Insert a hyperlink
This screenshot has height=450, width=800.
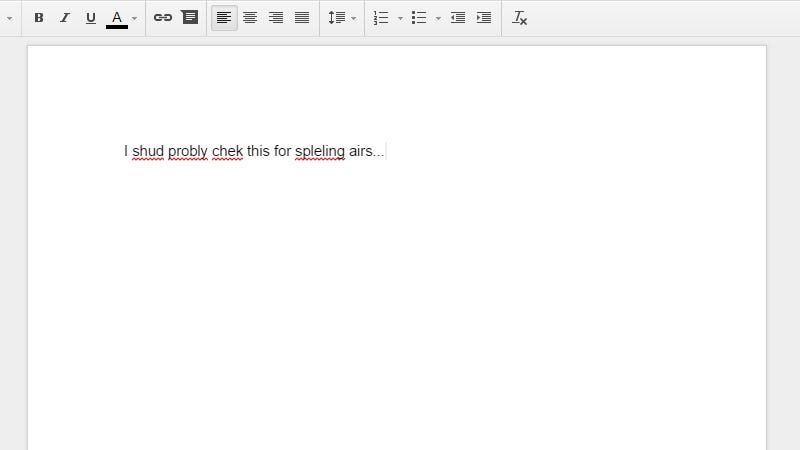(x=163, y=18)
